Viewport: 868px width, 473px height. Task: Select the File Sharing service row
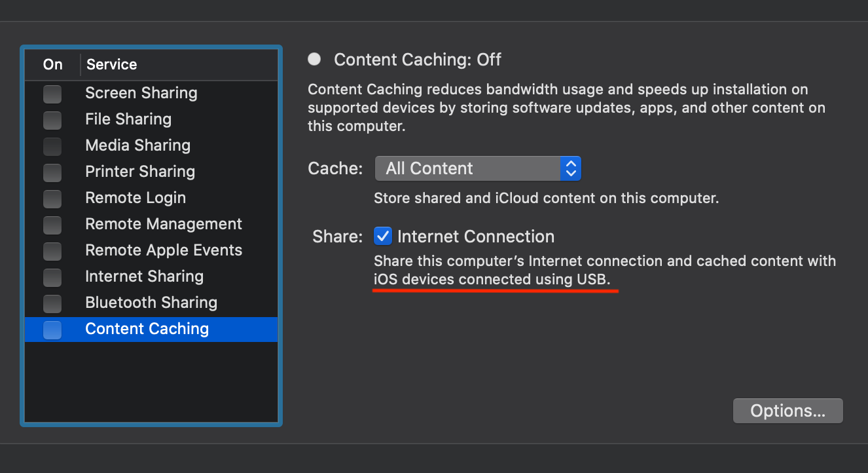coord(128,119)
